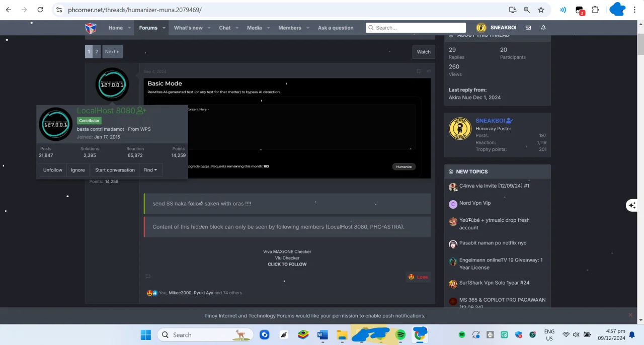This screenshot has height=345, width=644.
Task: Click the Humanize button in post image
Action: coord(404,166)
